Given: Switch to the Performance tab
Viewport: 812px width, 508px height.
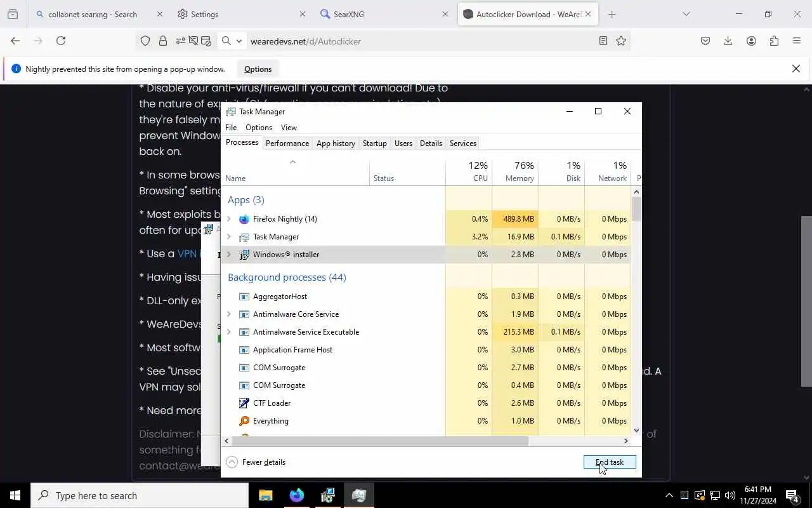Looking at the screenshot, I should coord(287,144).
